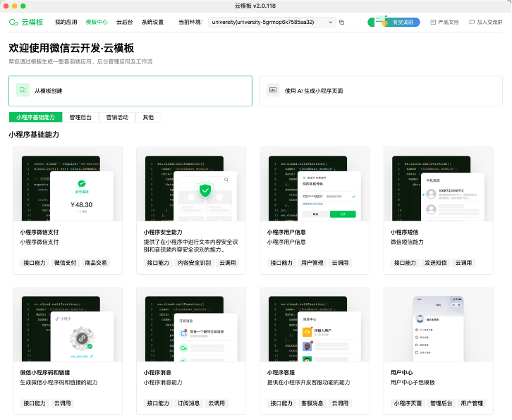Go to 我的应用 menu
This screenshot has height=420, width=512.
pyautogui.click(x=66, y=22)
